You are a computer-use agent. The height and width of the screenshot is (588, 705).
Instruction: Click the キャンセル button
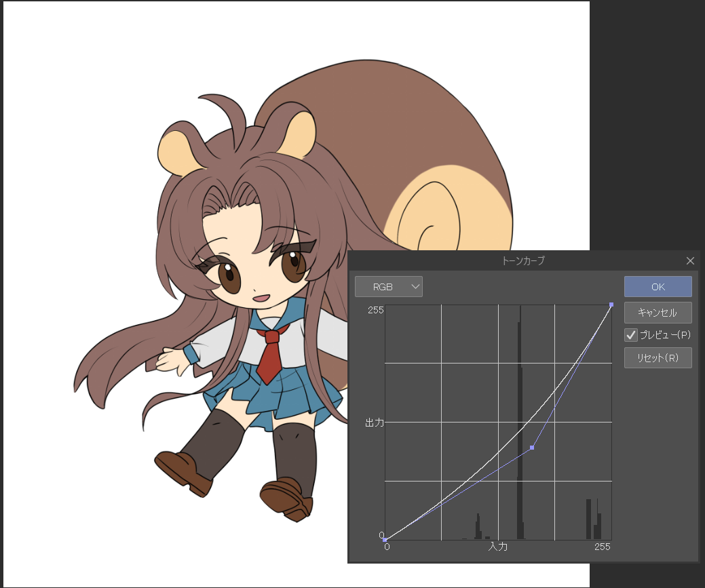[658, 313]
